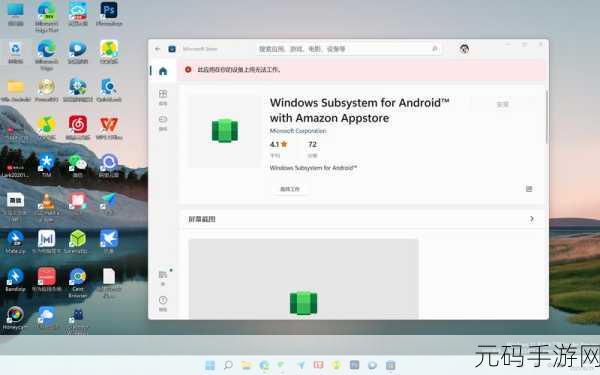
Task: Select the Recycle Bin desktop icon
Action: tap(15, 52)
